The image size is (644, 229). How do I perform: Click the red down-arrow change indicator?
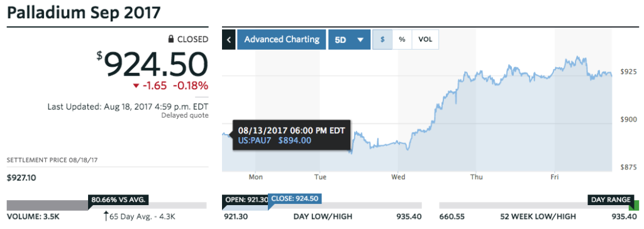(136, 86)
